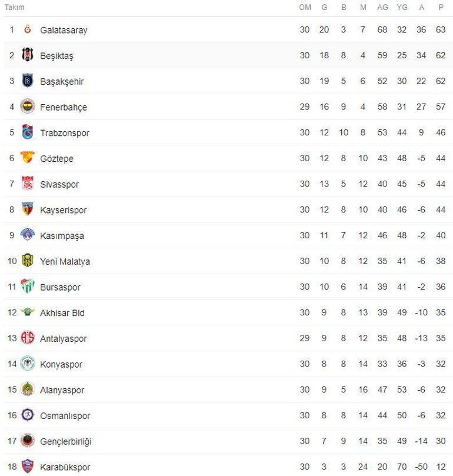Click the Kayserispor crest

(x=28, y=209)
